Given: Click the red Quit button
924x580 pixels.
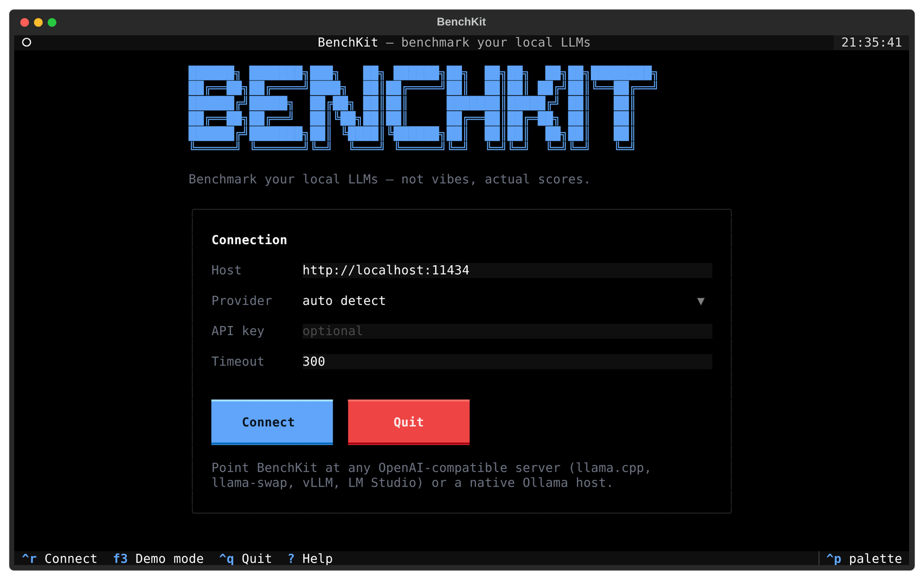Looking at the screenshot, I should click(x=409, y=422).
